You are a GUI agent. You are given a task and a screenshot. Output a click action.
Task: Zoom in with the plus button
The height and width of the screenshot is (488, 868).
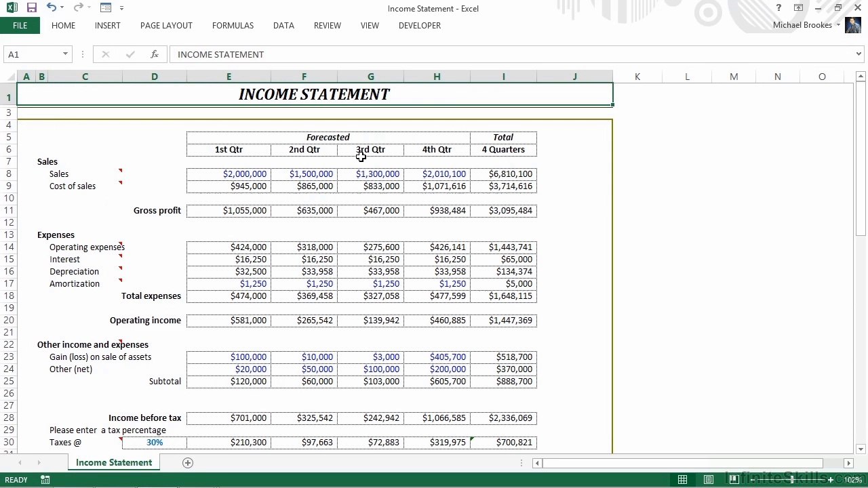[830, 480]
